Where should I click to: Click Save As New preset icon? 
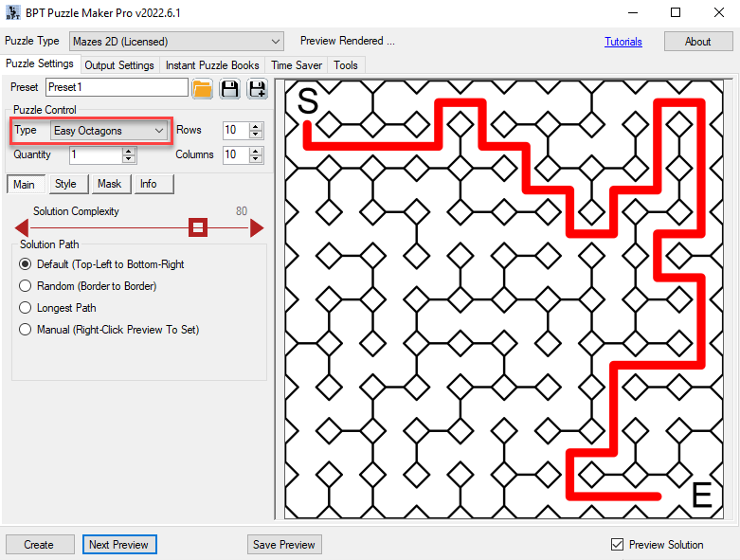(257, 88)
